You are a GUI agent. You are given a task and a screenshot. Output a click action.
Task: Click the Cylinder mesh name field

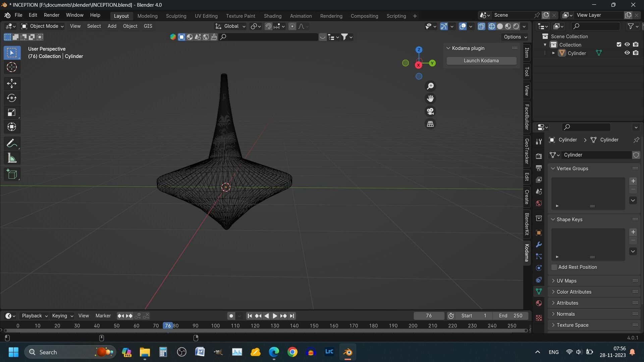(x=596, y=155)
